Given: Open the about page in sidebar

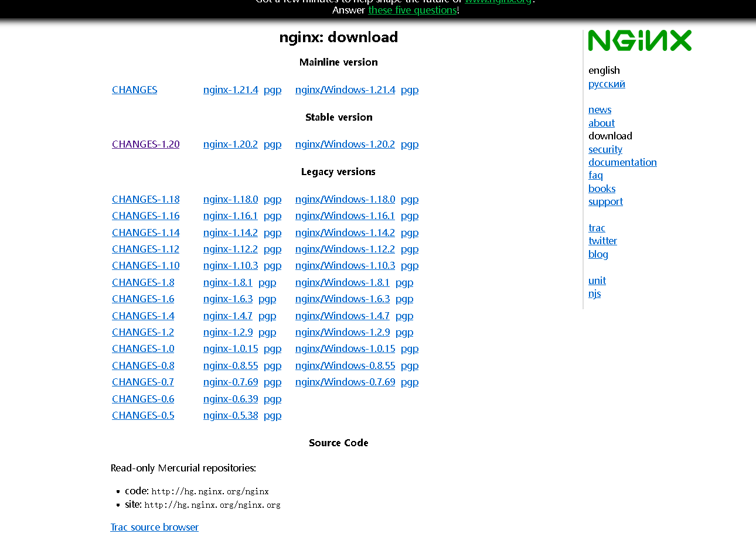Looking at the screenshot, I should 602,123.
